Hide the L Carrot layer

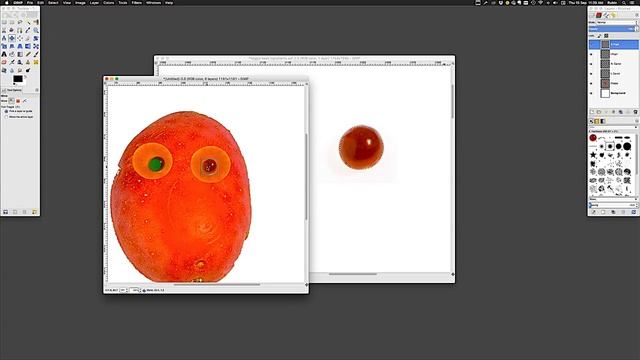pyautogui.click(x=591, y=73)
